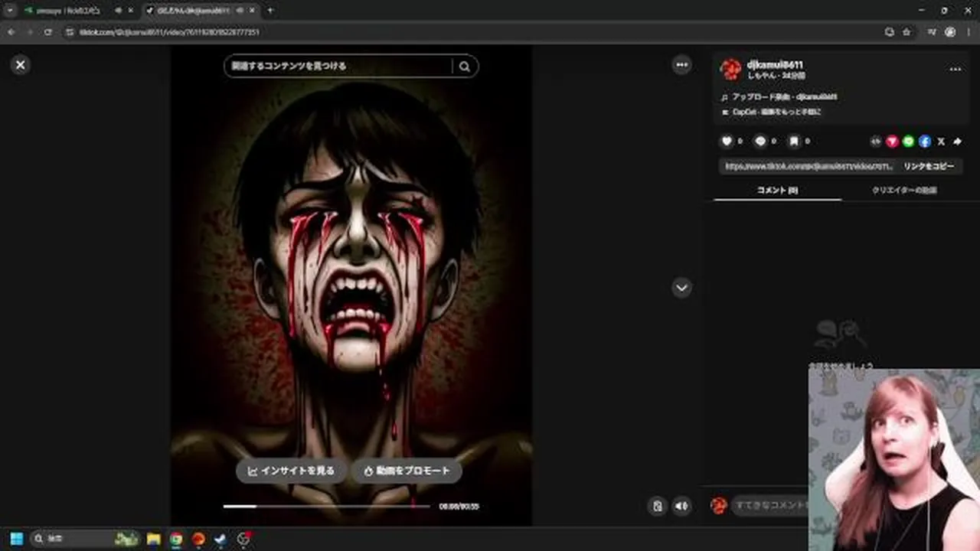The height and width of the screenshot is (551, 980).
Task: Mute audio on the TikTok tab
Action: [x=240, y=11]
